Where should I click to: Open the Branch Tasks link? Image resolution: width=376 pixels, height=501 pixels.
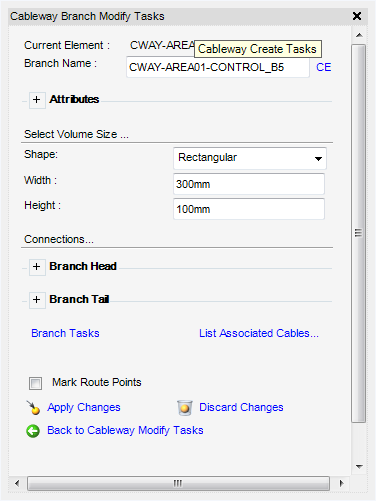point(65,333)
